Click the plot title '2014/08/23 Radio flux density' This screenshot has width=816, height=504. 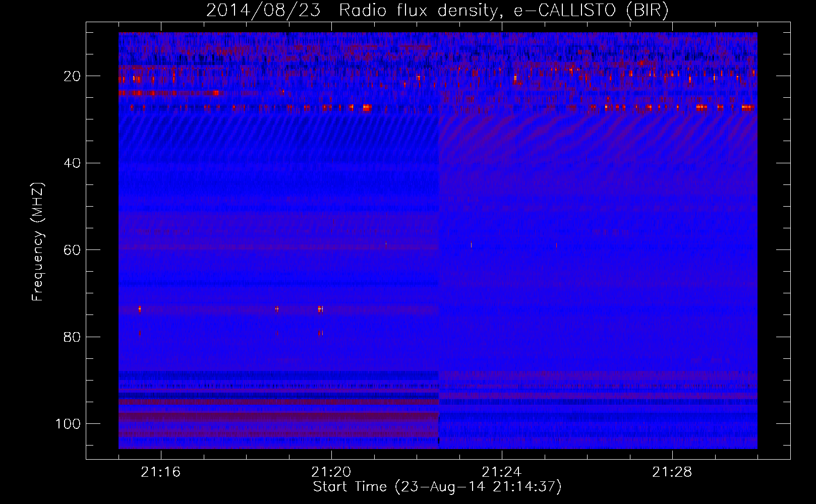437,11
